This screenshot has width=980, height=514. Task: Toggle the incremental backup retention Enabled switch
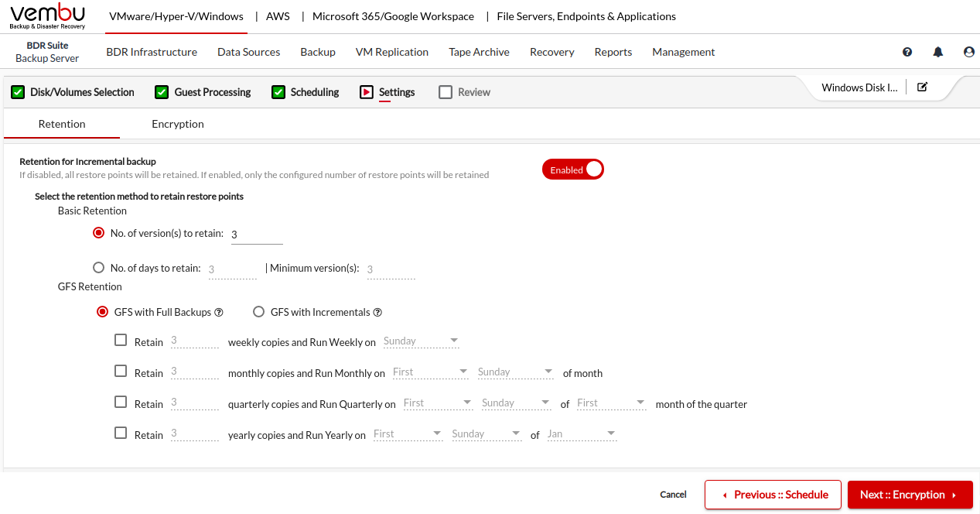pyautogui.click(x=573, y=170)
